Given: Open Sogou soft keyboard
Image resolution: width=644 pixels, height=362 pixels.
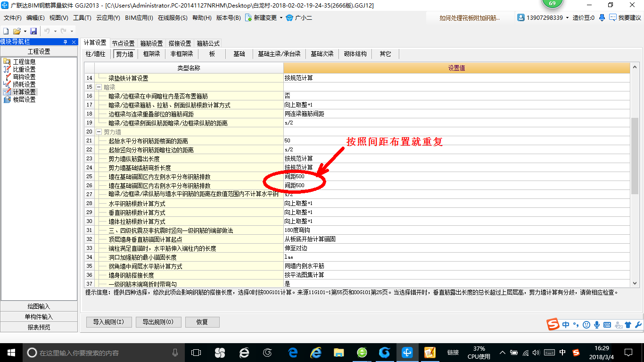Looking at the screenshot, I should [x=607, y=325].
